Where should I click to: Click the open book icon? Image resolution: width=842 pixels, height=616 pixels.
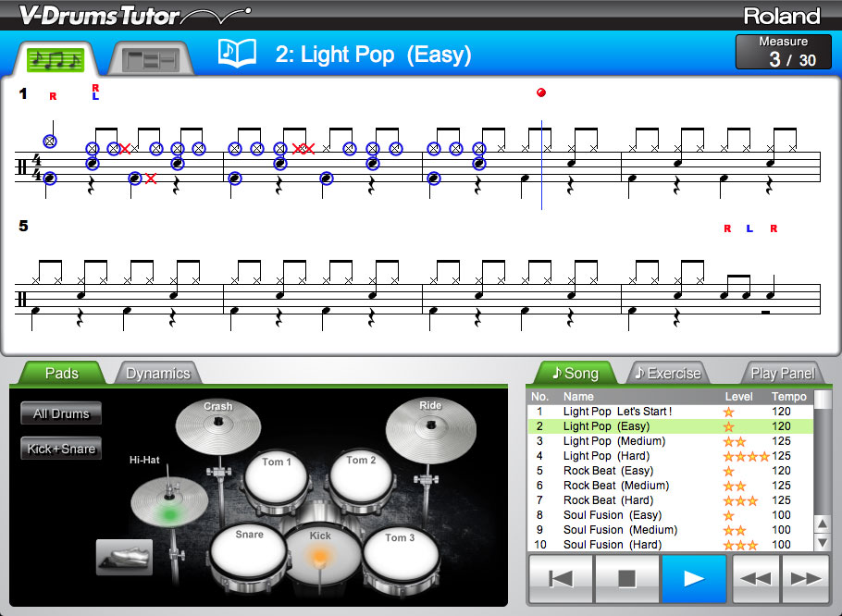pyautogui.click(x=237, y=54)
